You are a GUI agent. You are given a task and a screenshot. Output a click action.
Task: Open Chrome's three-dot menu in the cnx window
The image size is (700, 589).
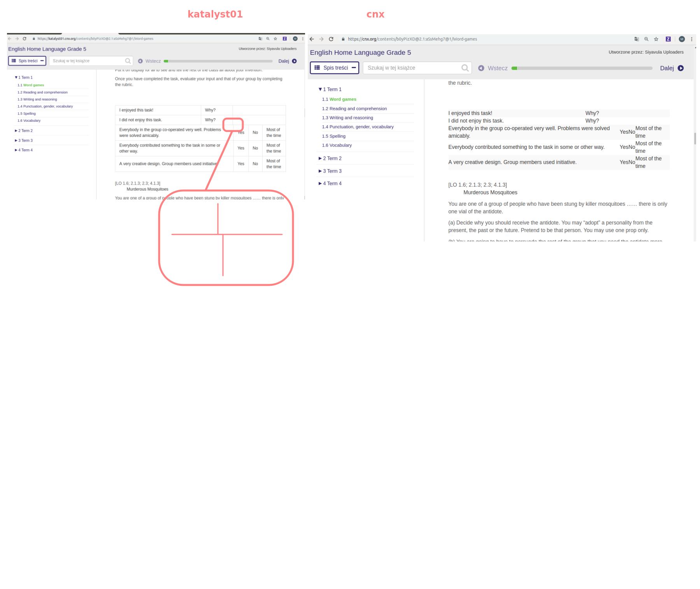pos(692,39)
